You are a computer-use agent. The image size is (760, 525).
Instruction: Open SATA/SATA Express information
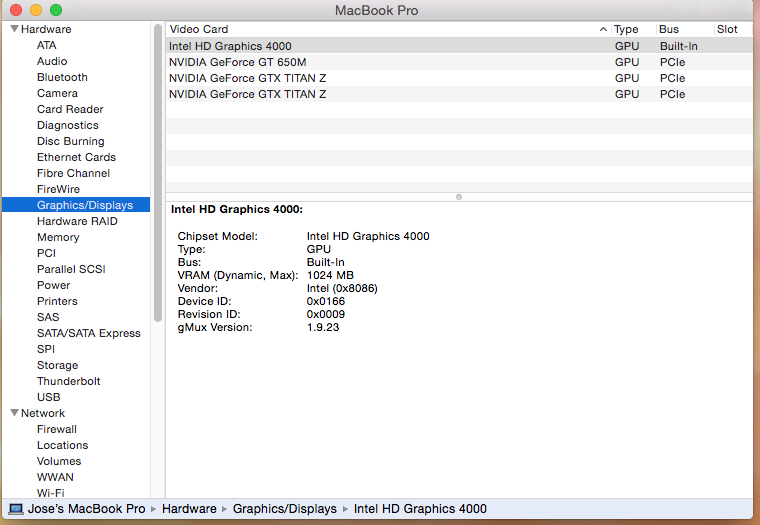pos(89,333)
